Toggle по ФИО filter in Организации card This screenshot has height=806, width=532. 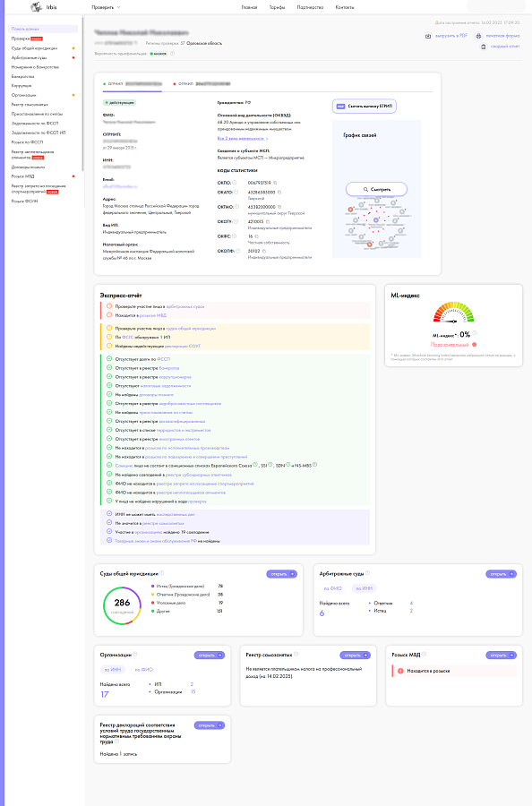[144, 669]
